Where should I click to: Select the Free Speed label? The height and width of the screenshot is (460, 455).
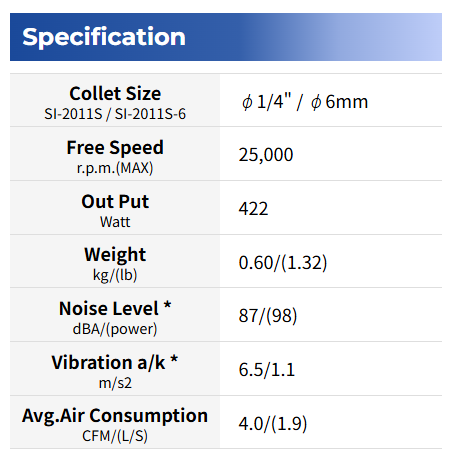coord(115,148)
